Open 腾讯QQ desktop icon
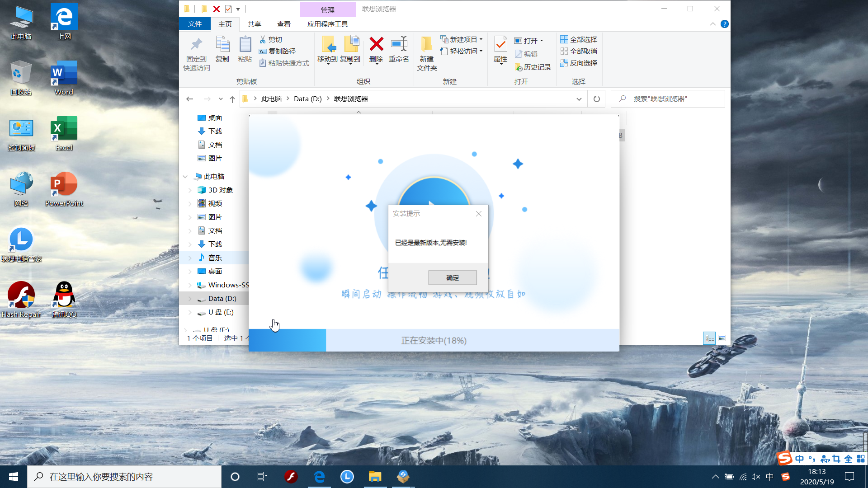This screenshot has width=868, height=488. click(64, 300)
